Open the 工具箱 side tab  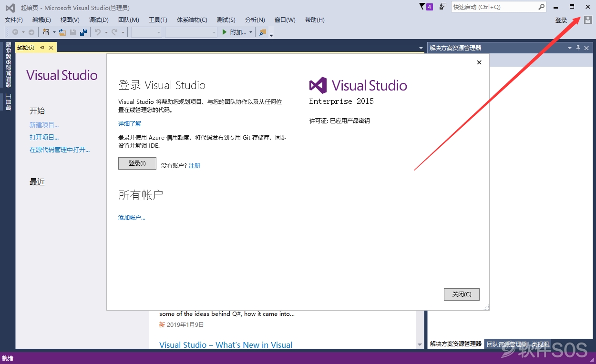(x=8, y=101)
